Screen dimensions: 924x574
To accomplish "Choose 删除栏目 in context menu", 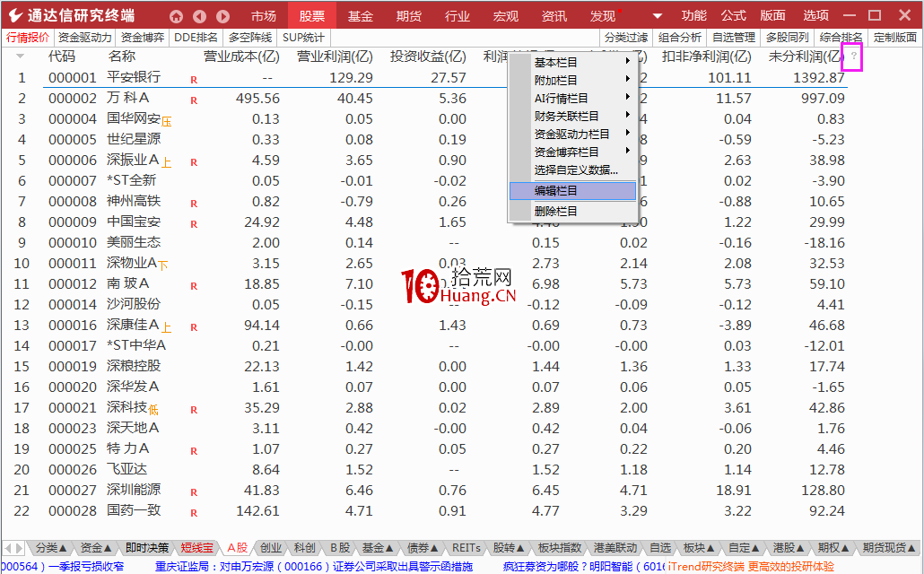I will [572, 211].
